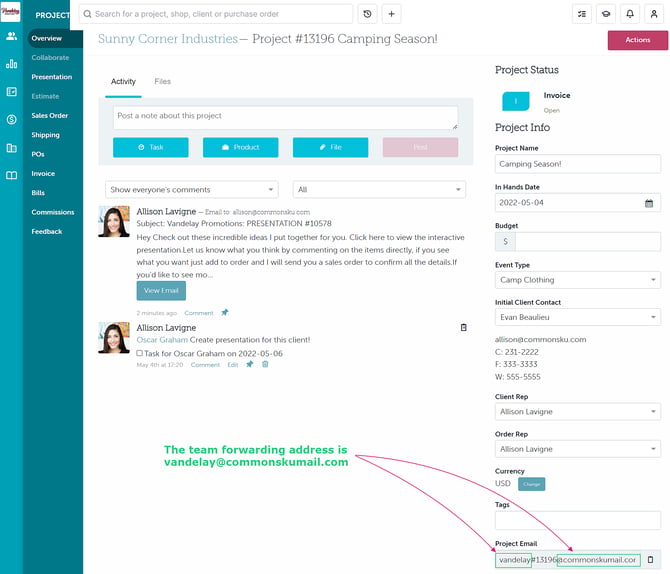The height and width of the screenshot is (574, 670).
Task: Click the Budget input field
Action: point(588,242)
